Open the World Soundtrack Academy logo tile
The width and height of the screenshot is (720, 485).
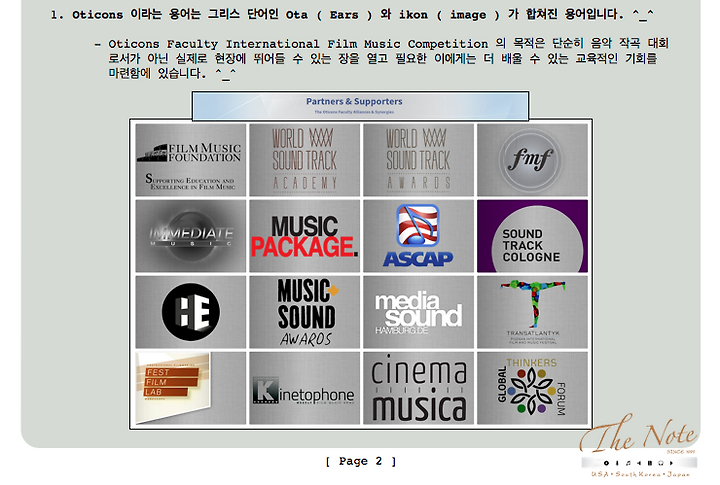(304, 160)
